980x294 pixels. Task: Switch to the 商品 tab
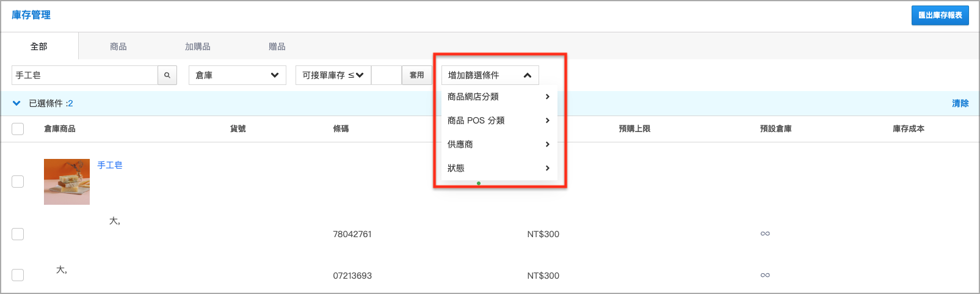(118, 46)
